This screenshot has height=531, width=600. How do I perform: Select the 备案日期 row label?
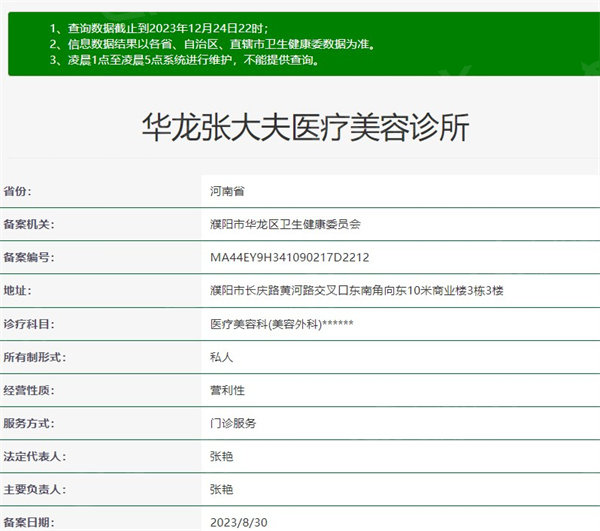(29, 521)
